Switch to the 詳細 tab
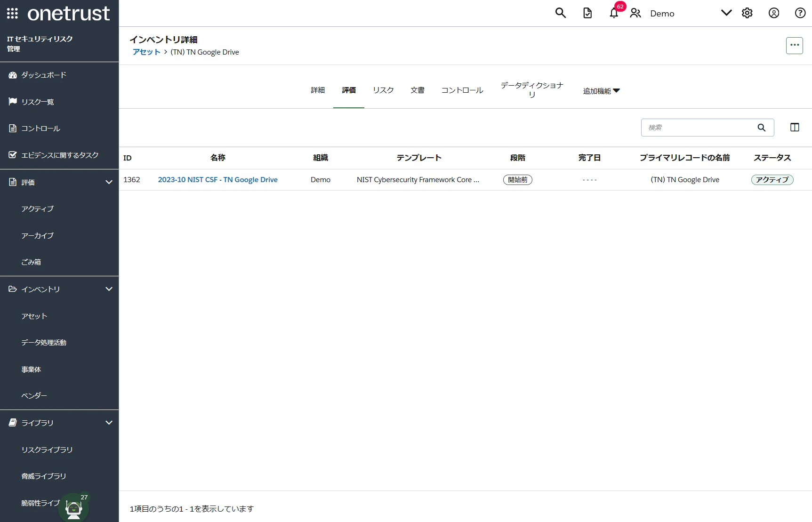 pyautogui.click(x=318, y=90)
